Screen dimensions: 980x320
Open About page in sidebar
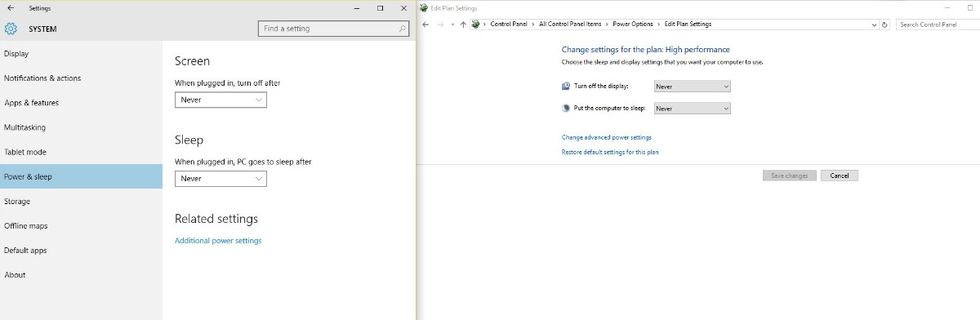click(x=81, y=274)
